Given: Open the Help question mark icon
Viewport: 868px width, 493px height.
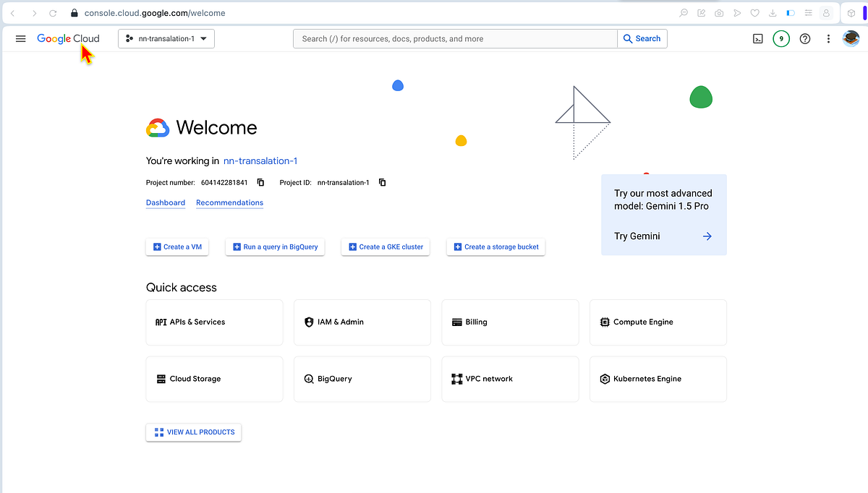Looking at the screenshot, I should coord(805,38).
